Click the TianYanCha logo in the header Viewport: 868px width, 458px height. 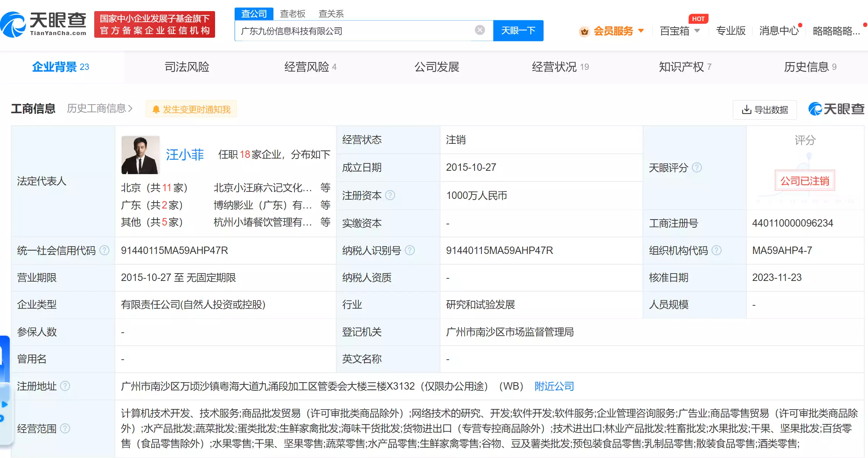click(x=44, y=24)
